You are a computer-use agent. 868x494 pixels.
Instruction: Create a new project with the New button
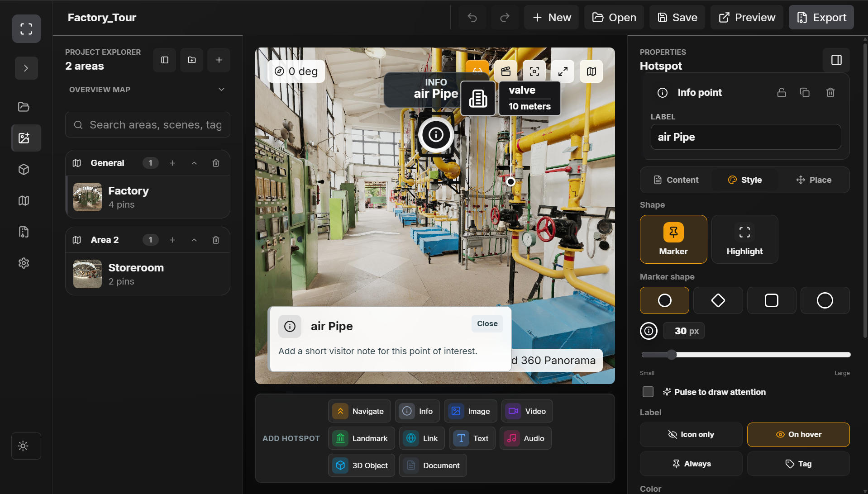click(x=551, y=18)
